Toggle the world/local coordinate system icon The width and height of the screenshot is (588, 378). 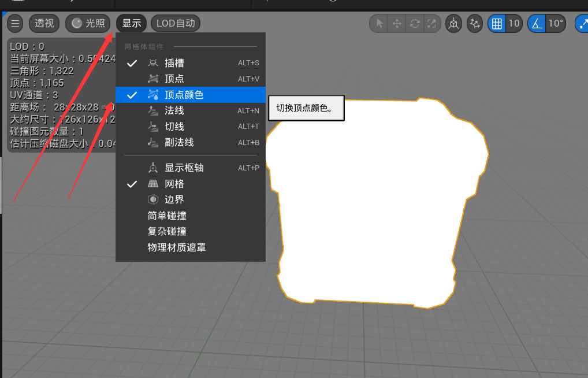(x=454, y=24)
